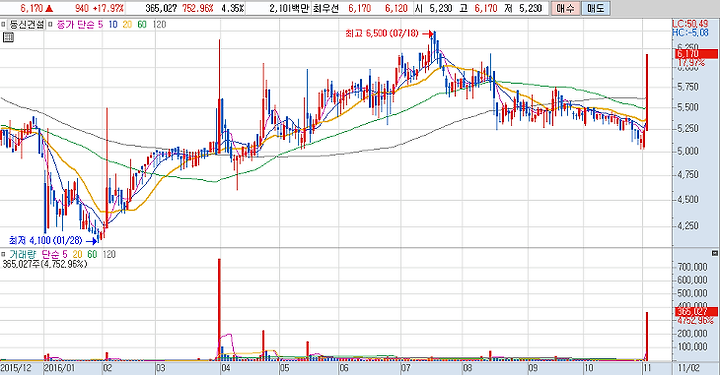Viewport: 720px width, 375px height.
Task: Click the 저 5,230 low price
Action: (523, 8)
